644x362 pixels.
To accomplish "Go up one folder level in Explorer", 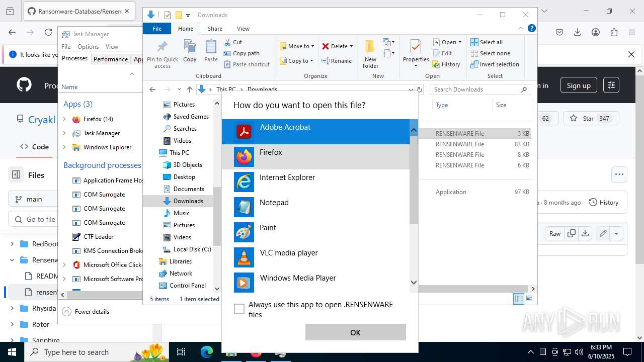I will [x=189, y=89].
